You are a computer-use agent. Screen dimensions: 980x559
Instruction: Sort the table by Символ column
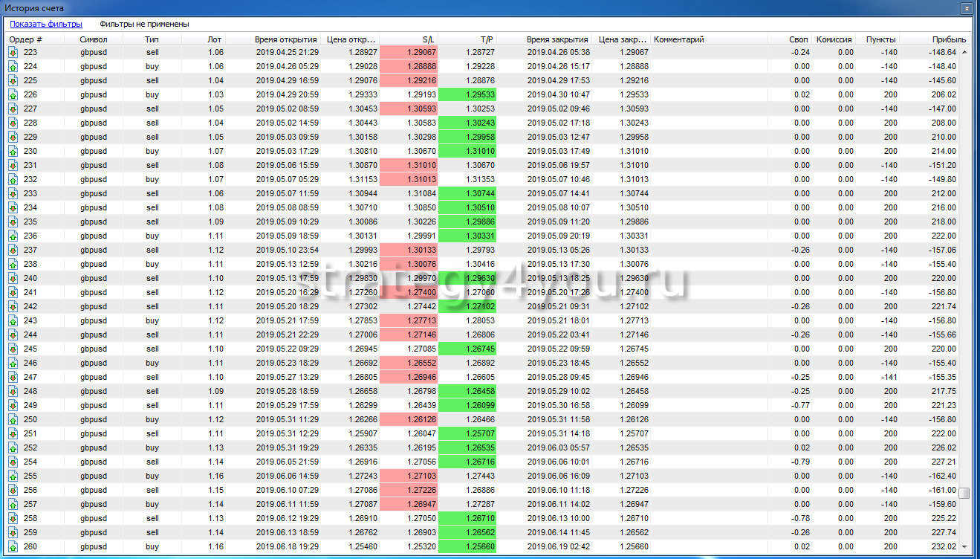[94, 39]
